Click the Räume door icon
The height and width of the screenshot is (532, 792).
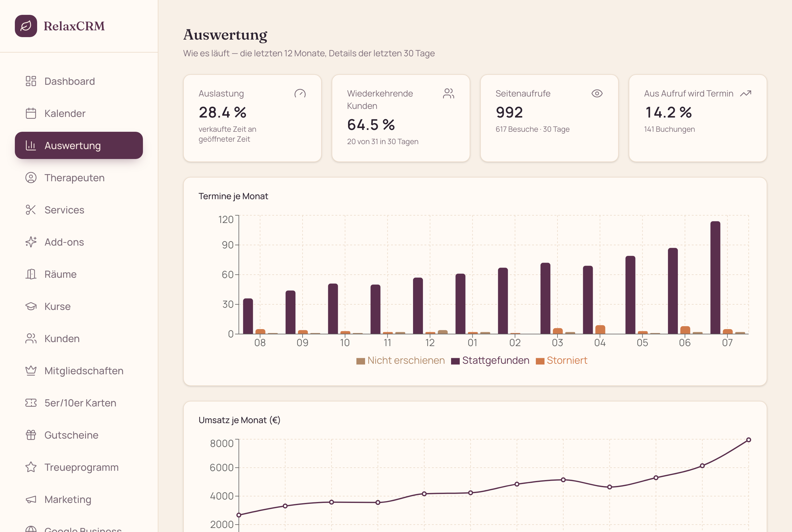click(x=31, y=274)
